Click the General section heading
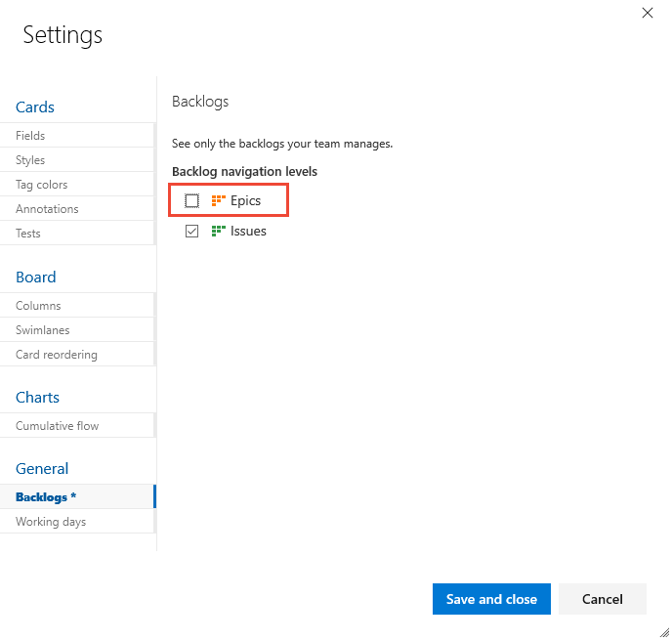The width and height of the screenshot is (672, 641). click(x=42, y=469)
